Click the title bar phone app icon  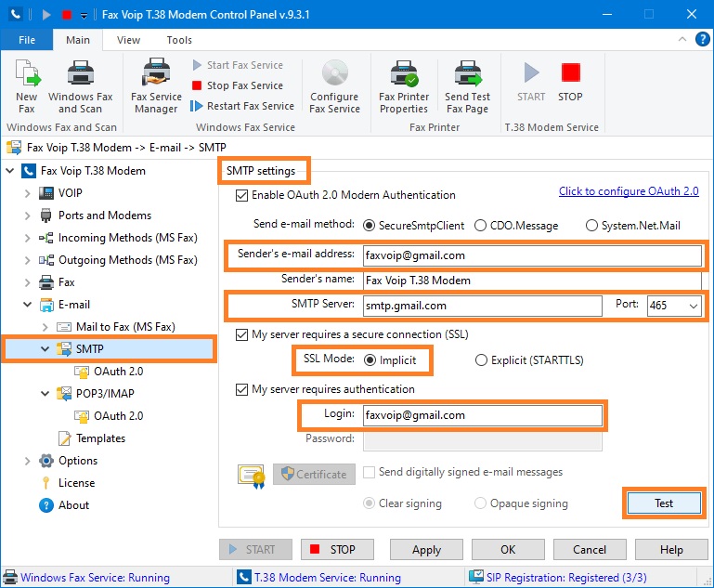coord(16,14)
